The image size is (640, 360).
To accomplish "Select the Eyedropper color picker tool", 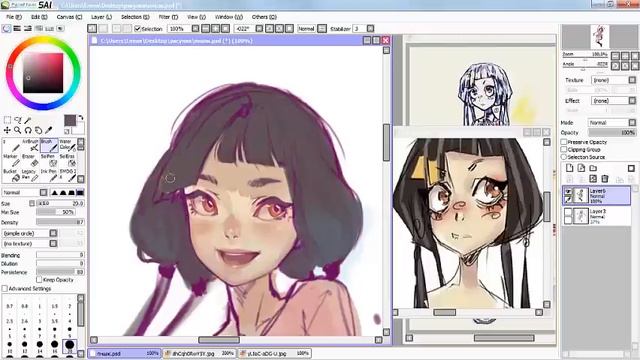I will 49,130.
